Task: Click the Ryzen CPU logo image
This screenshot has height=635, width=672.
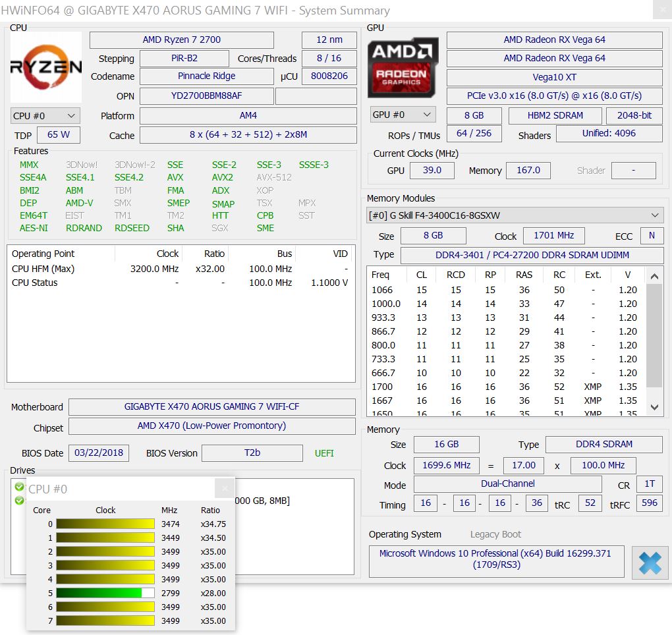Action: coord(46,67)
